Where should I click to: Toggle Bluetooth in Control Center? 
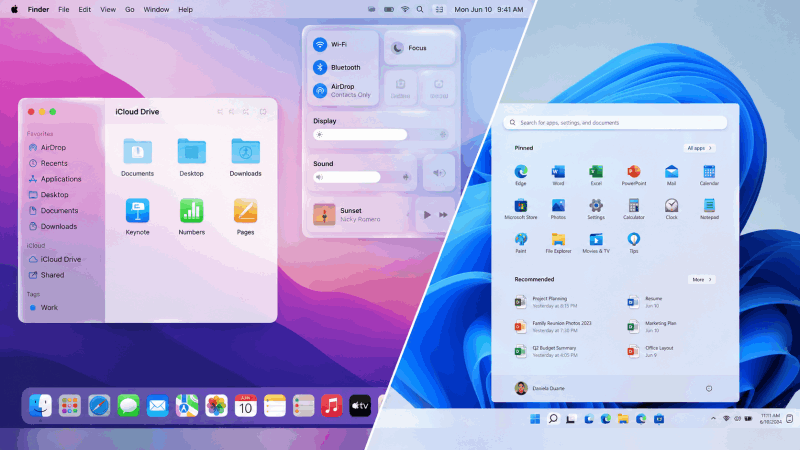coord(320,67)
